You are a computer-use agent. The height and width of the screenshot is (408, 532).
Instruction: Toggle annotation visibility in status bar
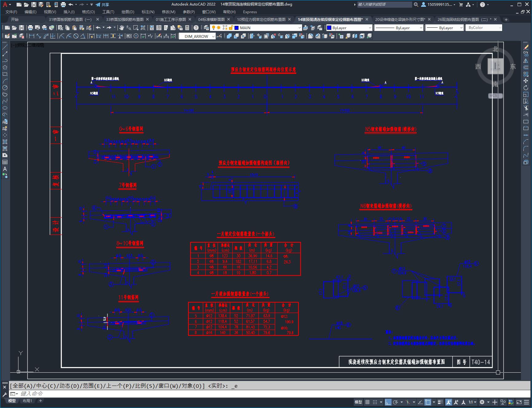tap(449, 402)
